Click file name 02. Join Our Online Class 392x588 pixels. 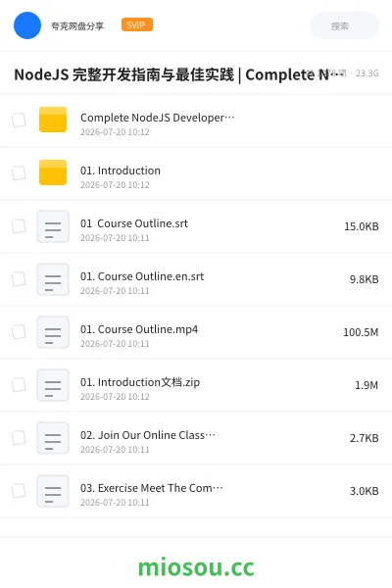click(x=148, y=435)
